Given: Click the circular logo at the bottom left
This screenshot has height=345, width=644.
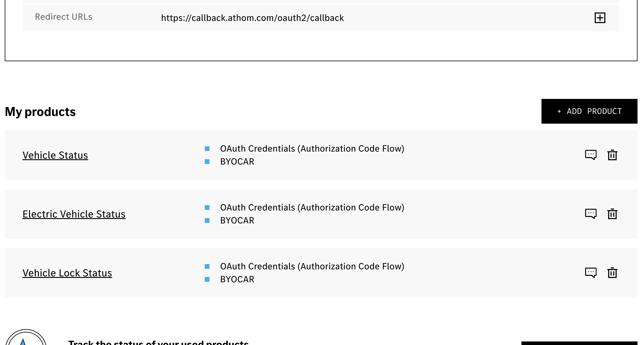Looking at the screenshot, I should click(26, 339).
